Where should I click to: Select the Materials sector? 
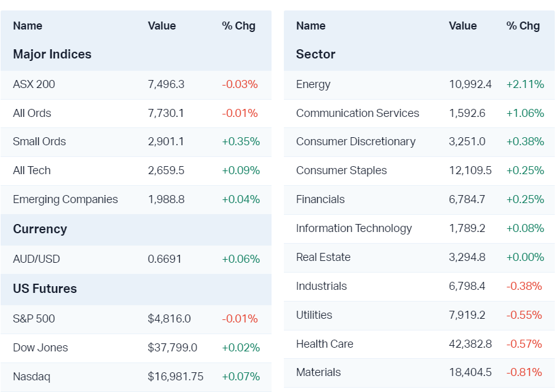click(x=318, y=372)
